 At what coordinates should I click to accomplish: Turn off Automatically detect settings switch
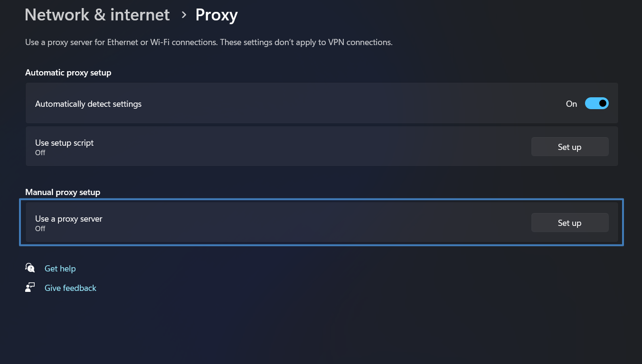tap(596, 103)
